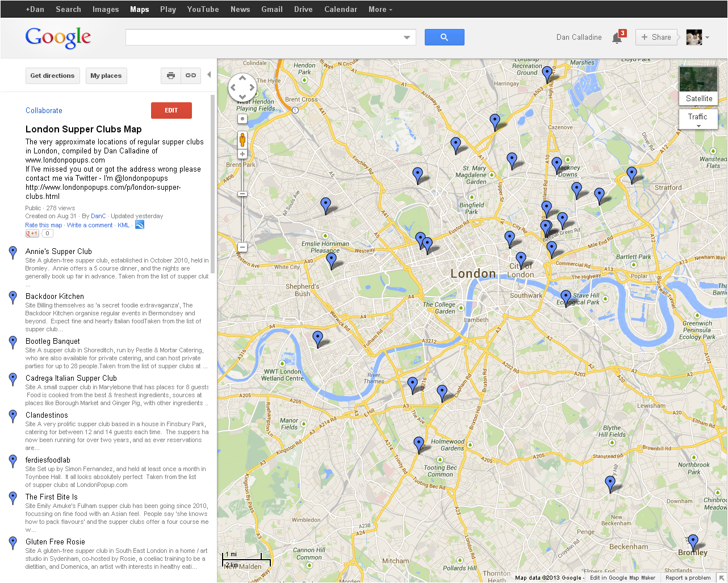Image resolution: width=728 pixels, height=583 pixels.
Task: Click the Dan Calladine account name
Action: coord(579,38)
